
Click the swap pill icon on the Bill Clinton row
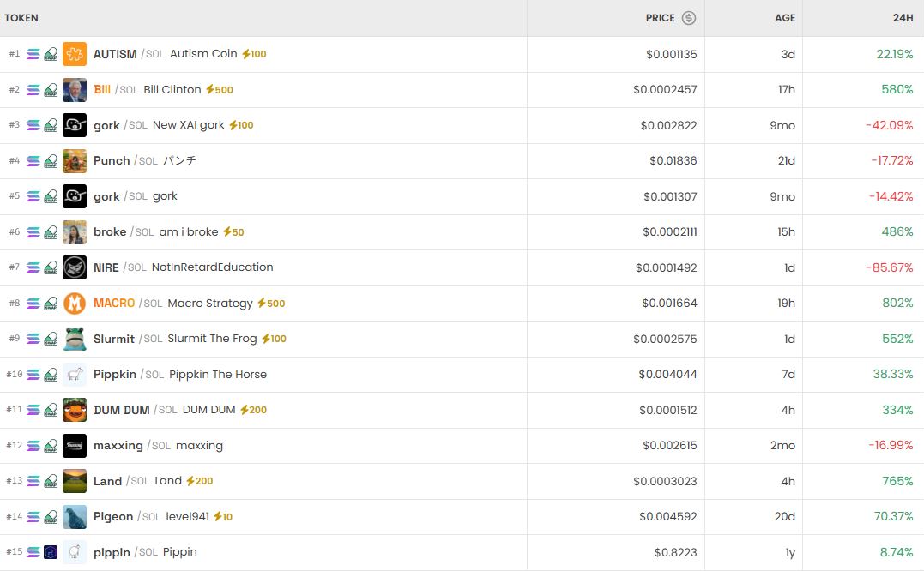[x=50, y=89]
